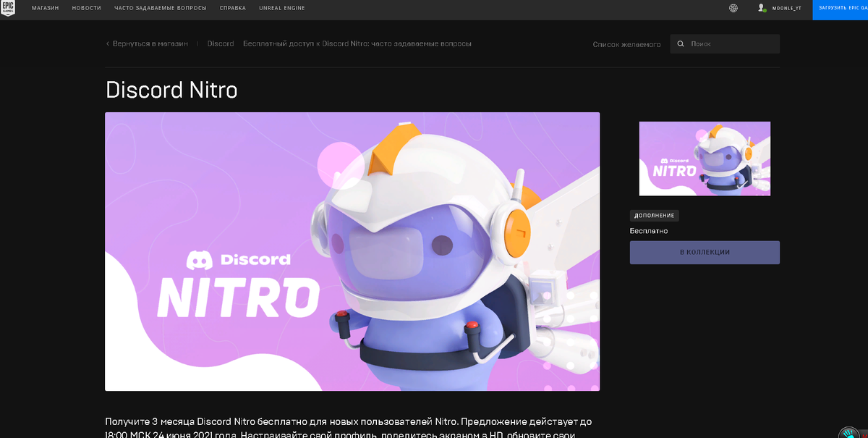Click into the Поиск search field
Screen dimensions: 868x438
click(x=725, y=44)
